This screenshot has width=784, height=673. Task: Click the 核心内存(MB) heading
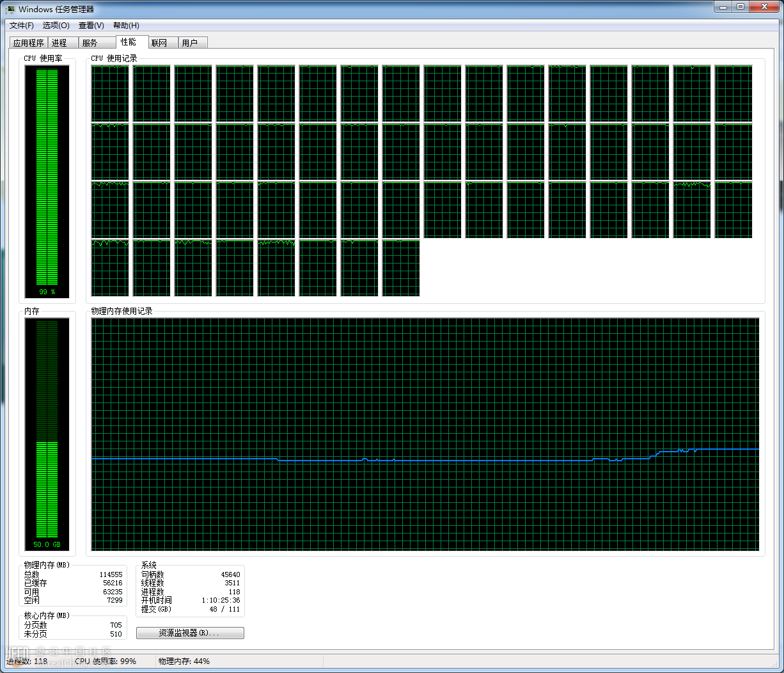pos(47,615)
